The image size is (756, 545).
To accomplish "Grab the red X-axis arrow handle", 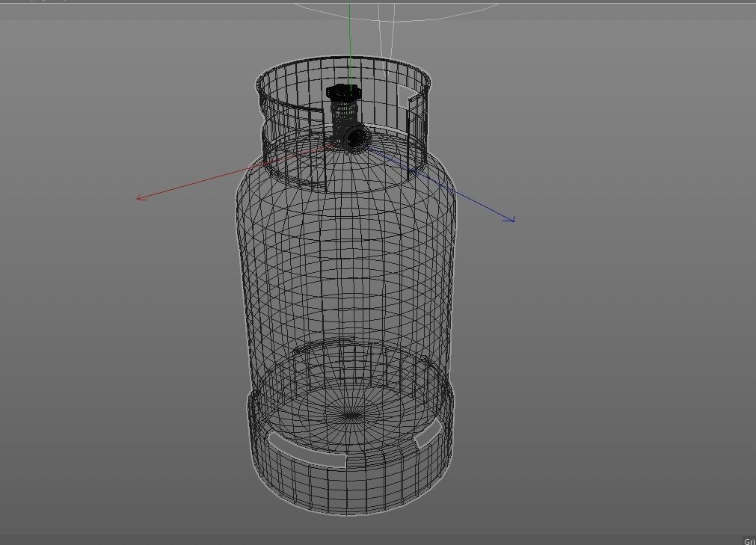I will click(x=141, y=197).
